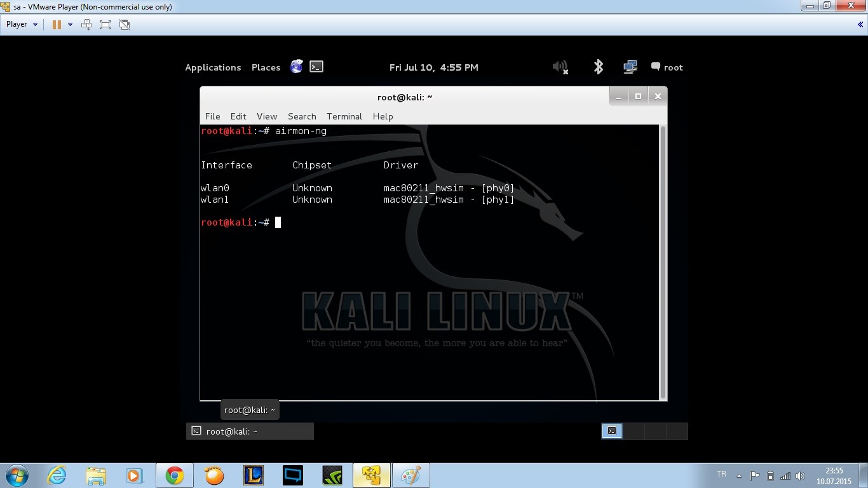The height and width of the screenshot is (488, 868).
Task: Open the network signal icon in tray
Action: pyautogui.click(x=785, y=476)
